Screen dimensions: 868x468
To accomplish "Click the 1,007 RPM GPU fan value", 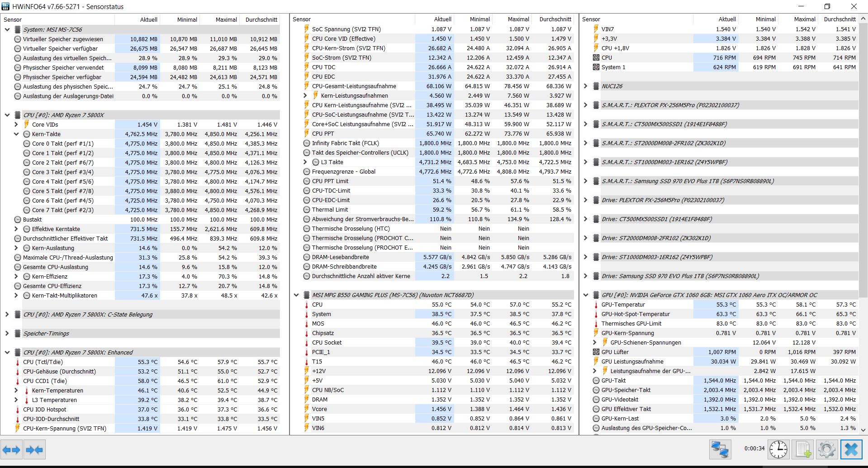I will click(x=722, y=352).
